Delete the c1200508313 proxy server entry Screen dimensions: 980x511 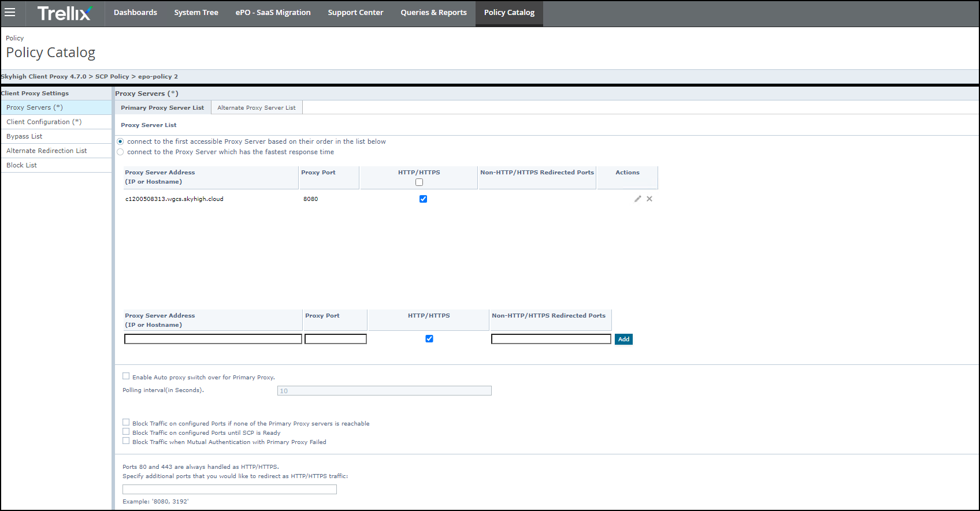click(649, 199)
